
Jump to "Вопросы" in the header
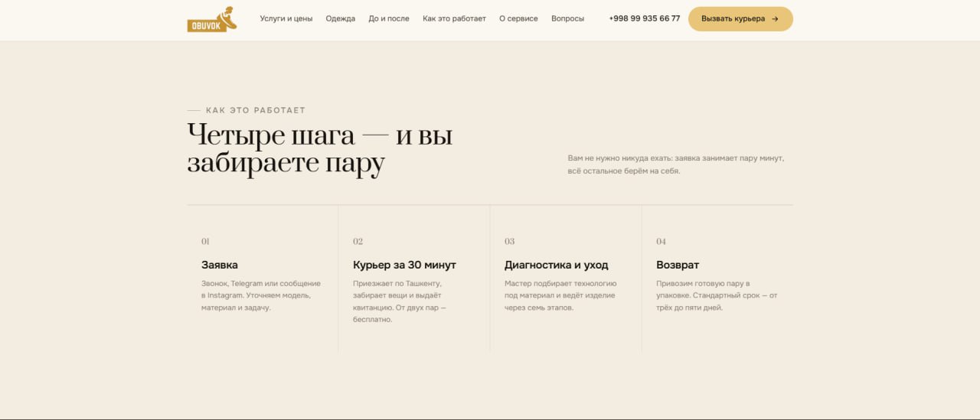[567, 18]
